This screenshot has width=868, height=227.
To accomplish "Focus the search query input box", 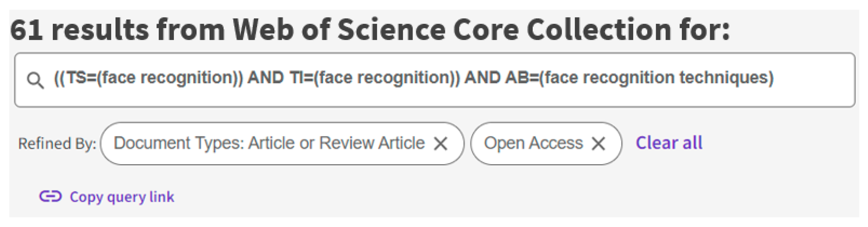I will [434, 80].
